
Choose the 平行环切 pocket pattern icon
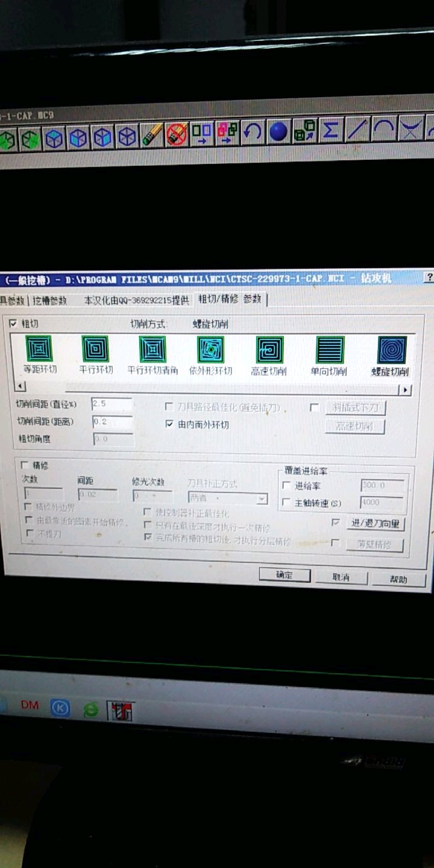[x=95, y=348]
